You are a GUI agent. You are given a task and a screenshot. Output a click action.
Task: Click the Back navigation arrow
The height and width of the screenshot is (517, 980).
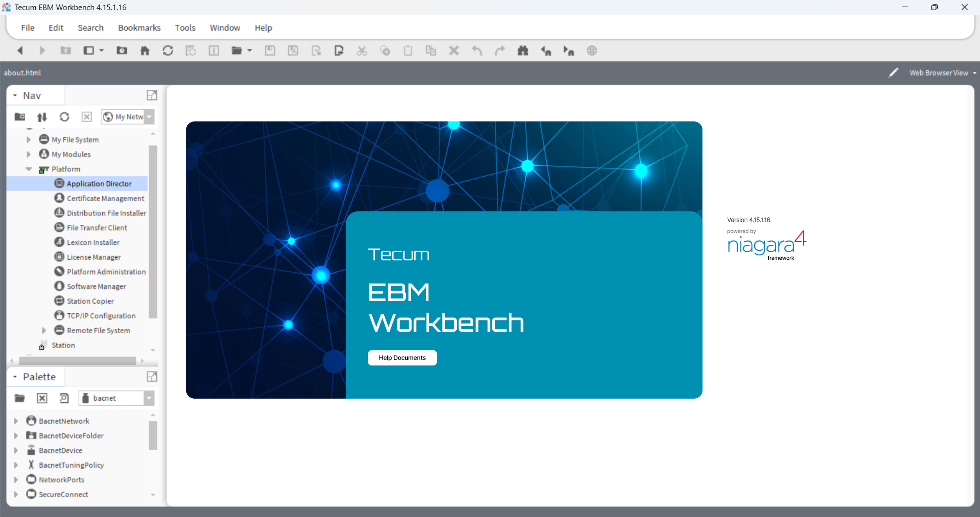20,51
